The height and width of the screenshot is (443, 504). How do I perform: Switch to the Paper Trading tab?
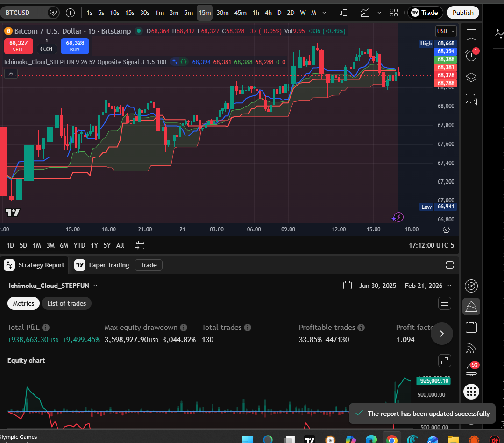pyautogui.click(x=102, y=265)
